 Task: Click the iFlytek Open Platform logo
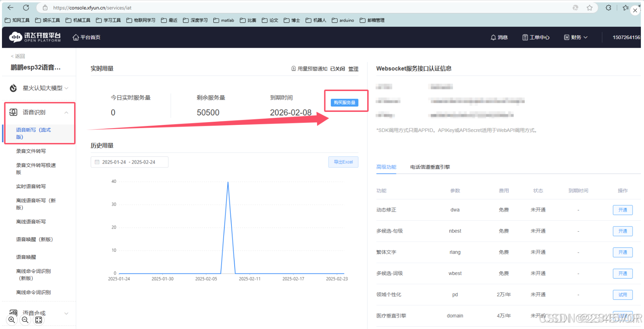(35, 37)
